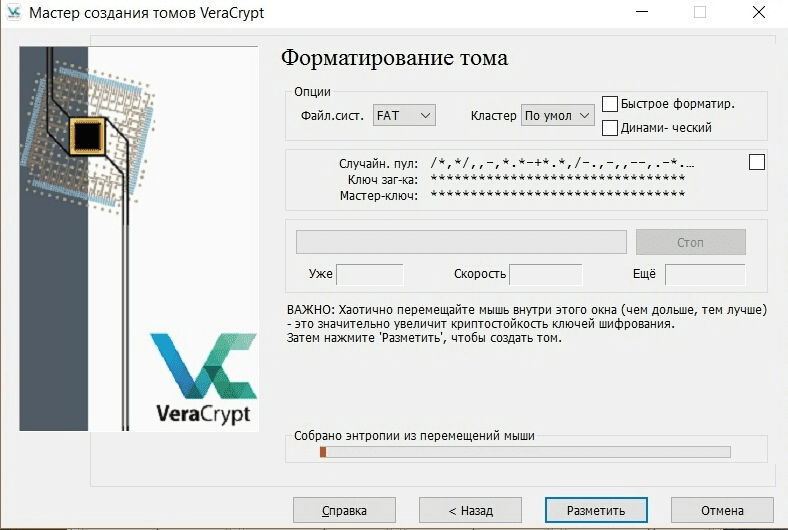The height and width of the screenshot is (530, 788).
Task: Click the greyed-out Стоп button
Action: (691, 242)
